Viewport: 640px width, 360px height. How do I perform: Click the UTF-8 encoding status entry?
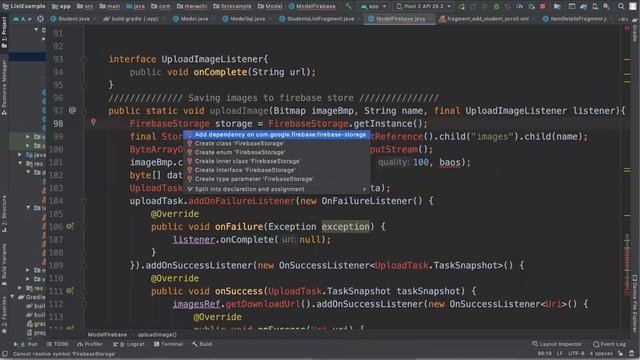click(576, 353)
